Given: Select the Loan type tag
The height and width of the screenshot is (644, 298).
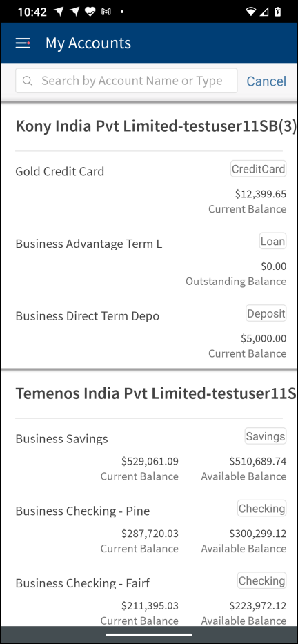Looking at the screenshot, I should point(272,241).
